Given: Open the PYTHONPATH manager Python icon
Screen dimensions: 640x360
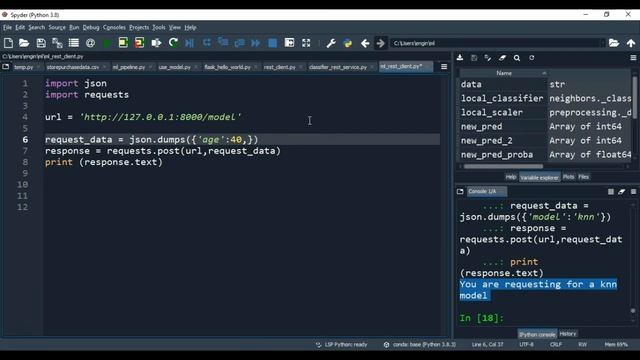Looking at the screenshot, I should (348, 43).
